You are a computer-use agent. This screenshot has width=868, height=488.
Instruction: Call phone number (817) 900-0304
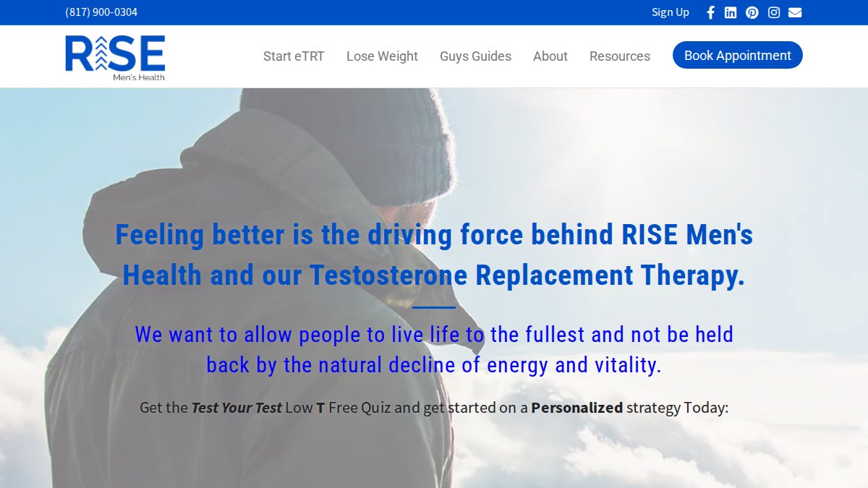tap(101, 12)
